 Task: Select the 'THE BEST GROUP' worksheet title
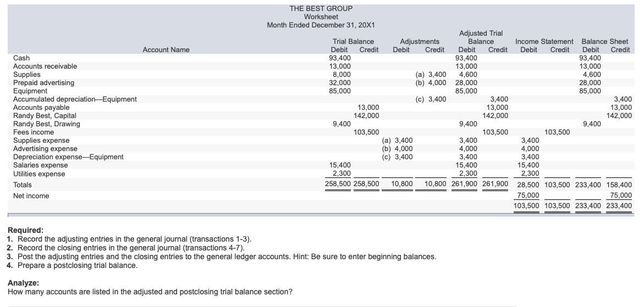(x=321, y=9)
